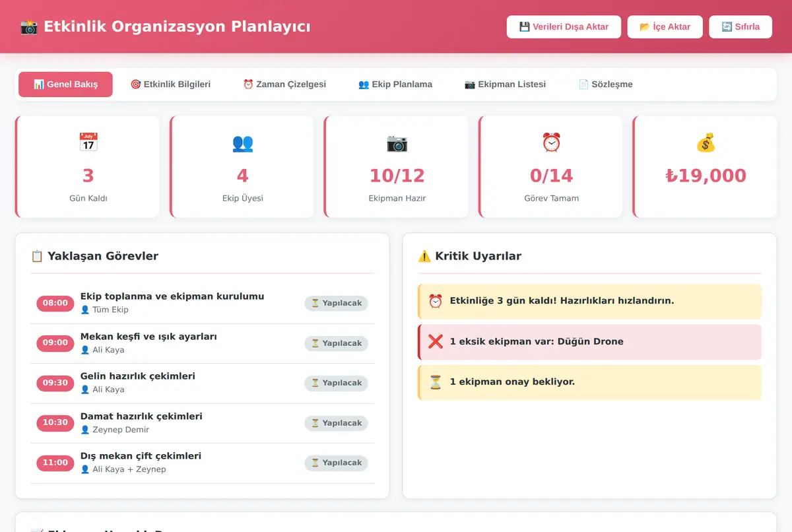Click the ₺19,000 budget value
792x532 pixels.
pyautogui.click(x=706, y=176)
